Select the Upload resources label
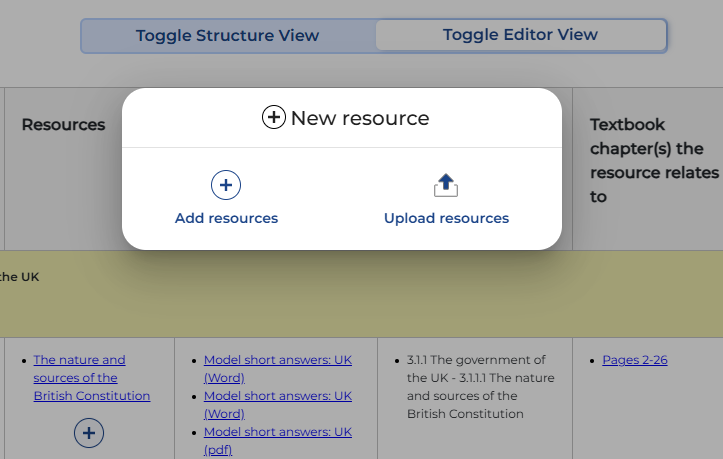Image resolution: width=723 pixels, height=459 pixels. (x=446, y=218)
